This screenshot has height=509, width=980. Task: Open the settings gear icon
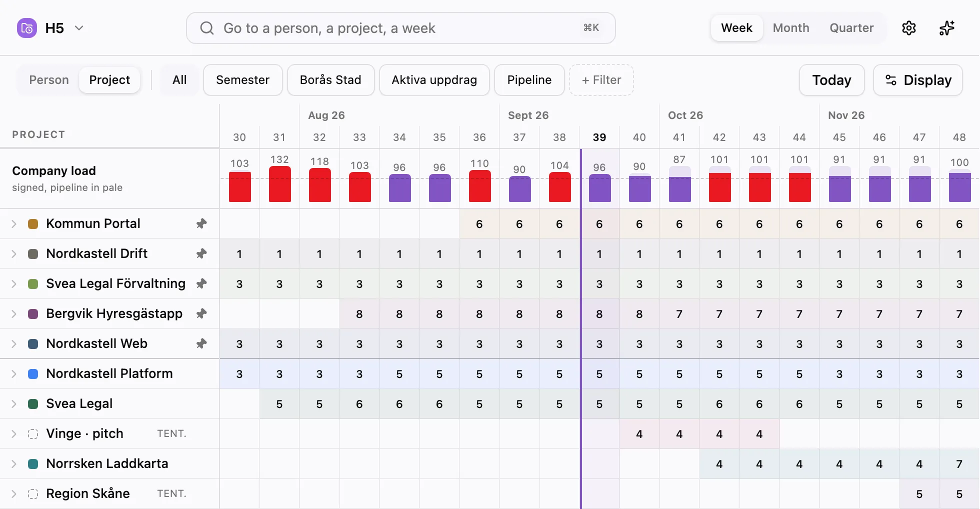[909, 28]
